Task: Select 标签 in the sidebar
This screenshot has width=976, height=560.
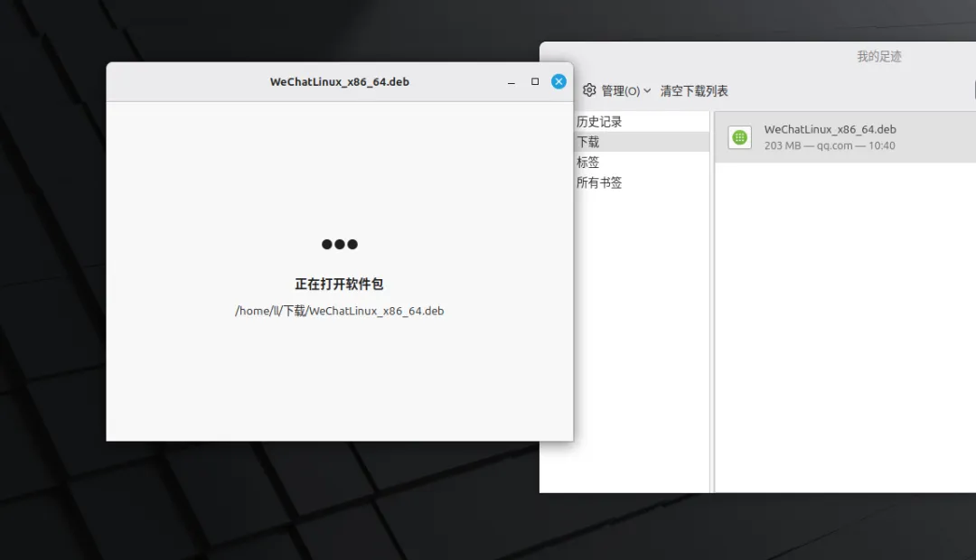Action: point(587,163)
